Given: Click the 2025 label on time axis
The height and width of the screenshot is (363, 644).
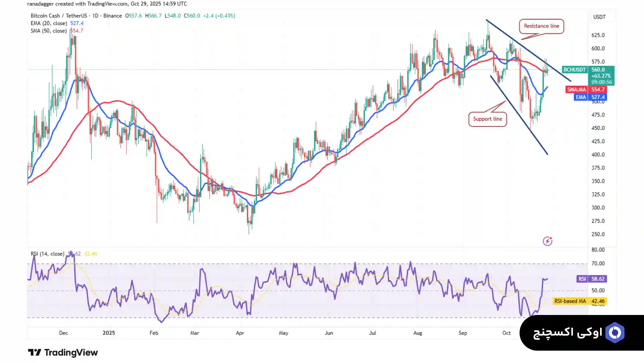Looking at the screenshot, I should (109, 333).
